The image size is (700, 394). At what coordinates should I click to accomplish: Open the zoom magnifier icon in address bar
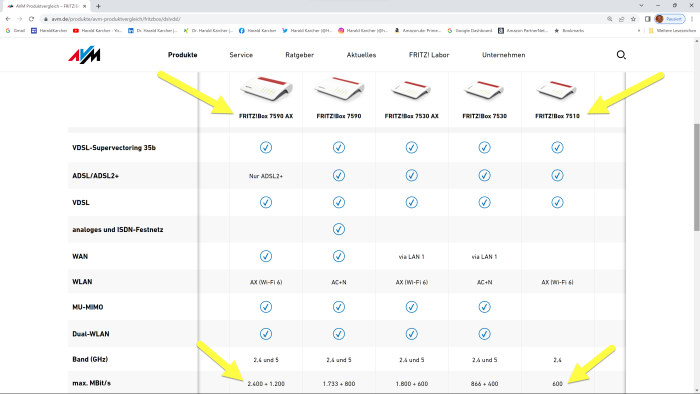pos(609,19)
